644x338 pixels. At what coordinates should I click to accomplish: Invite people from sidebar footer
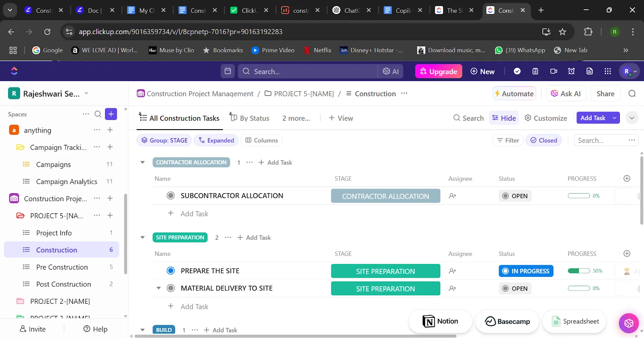click(x=33, y=329)
